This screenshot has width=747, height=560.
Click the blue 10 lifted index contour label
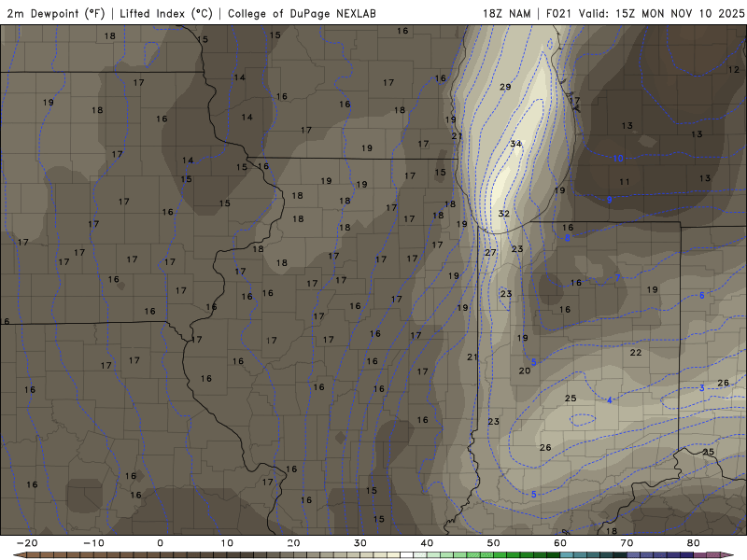[x=618, y=158]
